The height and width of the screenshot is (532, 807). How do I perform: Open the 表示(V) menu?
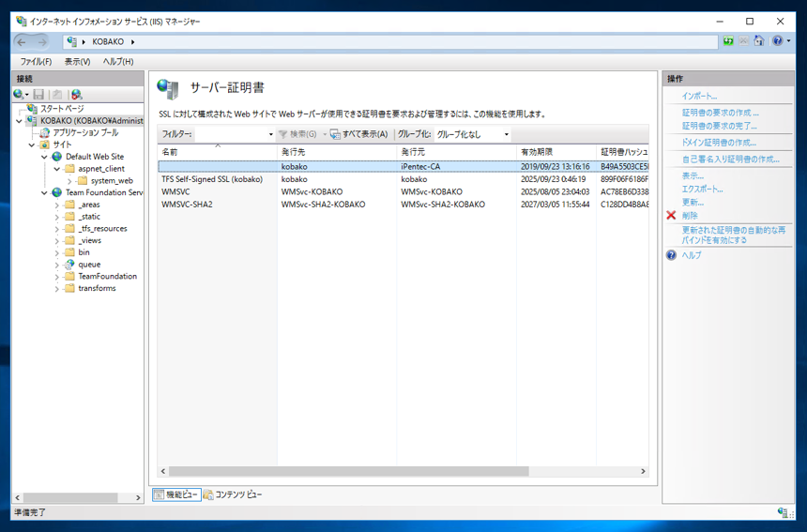tap(77, 62)
